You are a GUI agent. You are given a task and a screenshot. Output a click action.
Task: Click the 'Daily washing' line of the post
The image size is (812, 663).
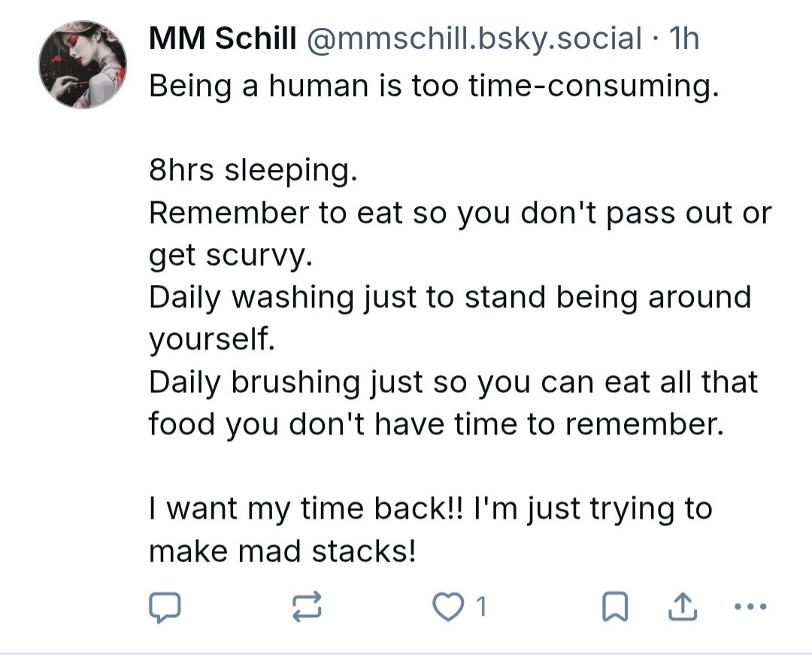coord(450,298)
